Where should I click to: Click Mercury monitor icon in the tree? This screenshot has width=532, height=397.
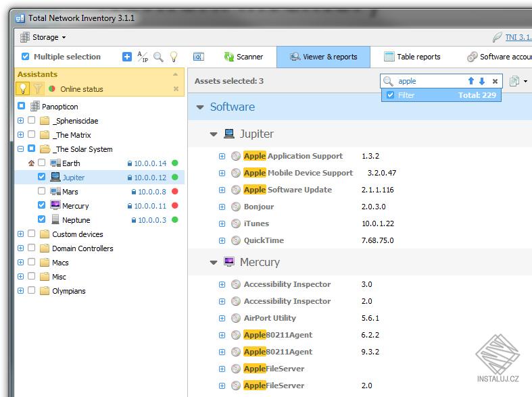point(55,205)
